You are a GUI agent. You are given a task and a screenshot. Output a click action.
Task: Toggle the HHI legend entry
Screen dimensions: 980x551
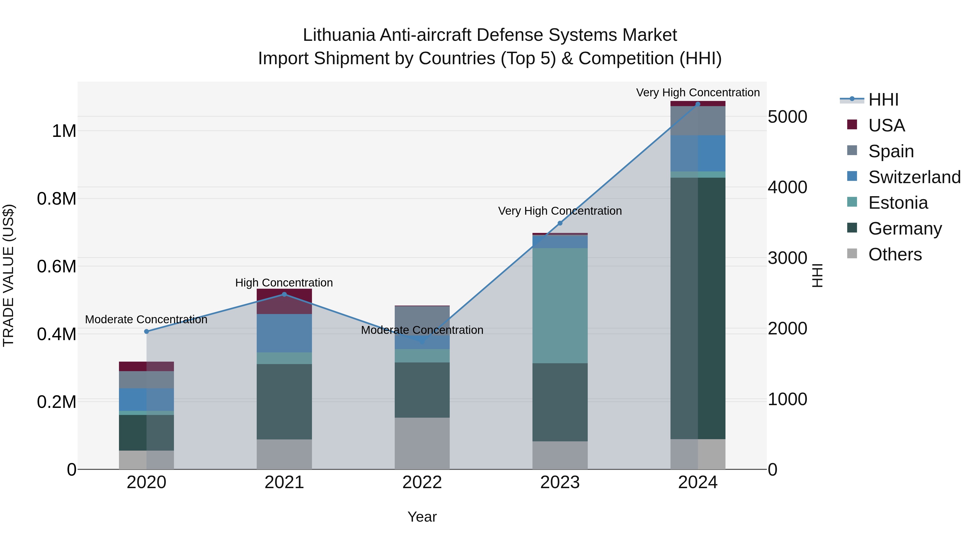(870, 100)
